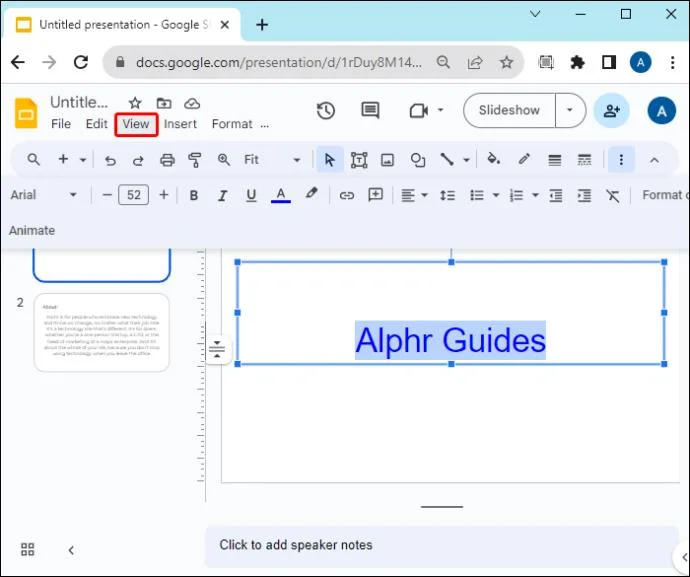Expand the Slideshow options arrow
Image resolution: width=690 pixels, height=577 pixels.
click(570, 110)
